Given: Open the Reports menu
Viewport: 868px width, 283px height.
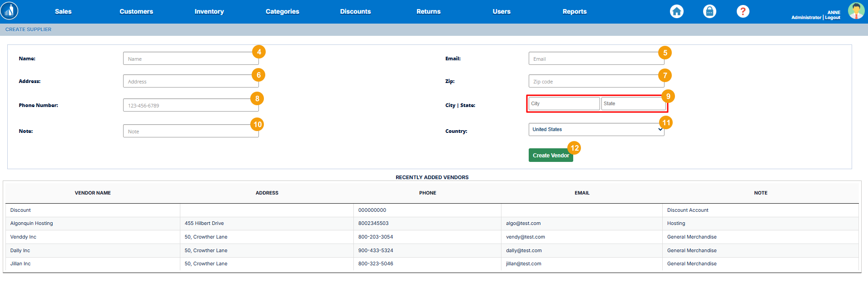Looking at the screenshot, I should 574,12.
